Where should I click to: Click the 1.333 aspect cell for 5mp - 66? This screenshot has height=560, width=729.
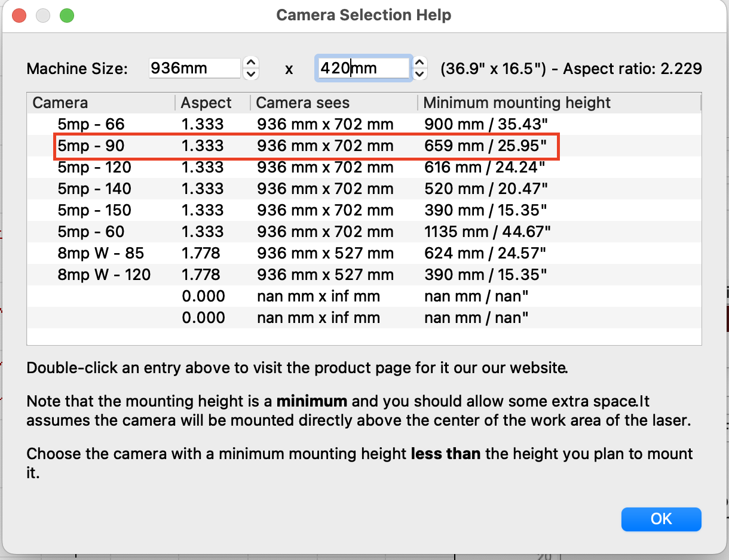pyautogui.click(x=203, y=124)
